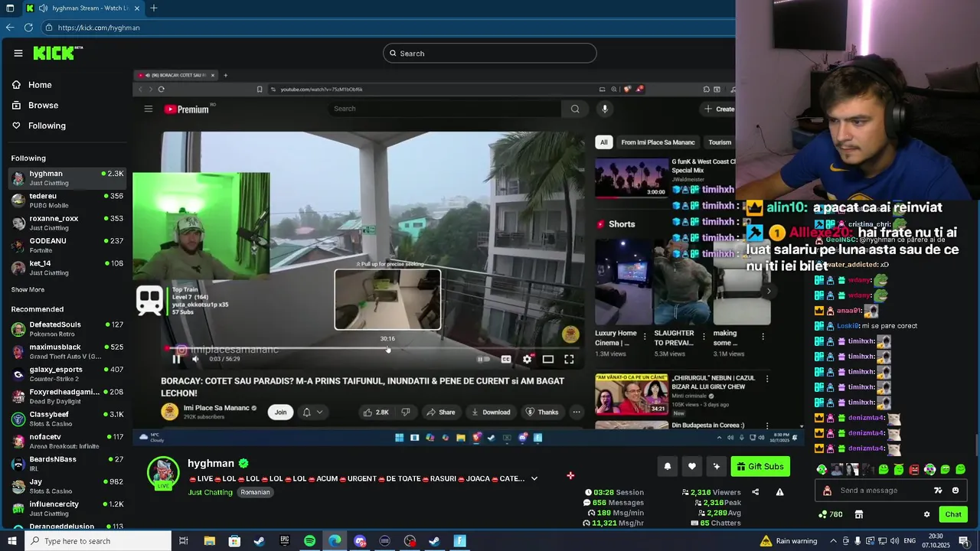Like the YouTube video (2.8K)

click(x=376, y=412)
